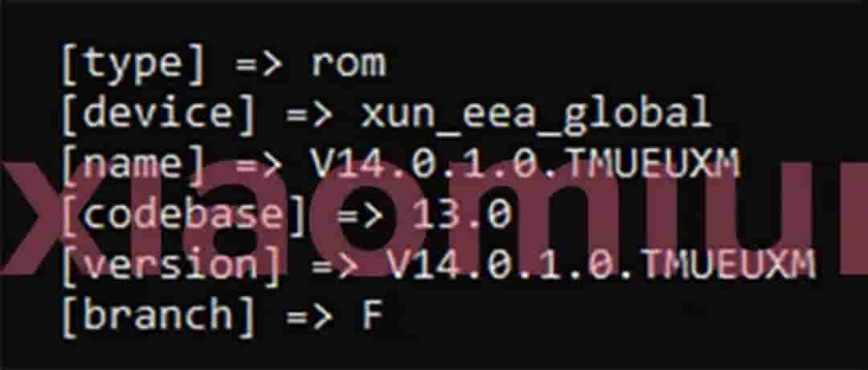Select the [device] key text
This screenshot has height=370, width=868.
(158, 115)
